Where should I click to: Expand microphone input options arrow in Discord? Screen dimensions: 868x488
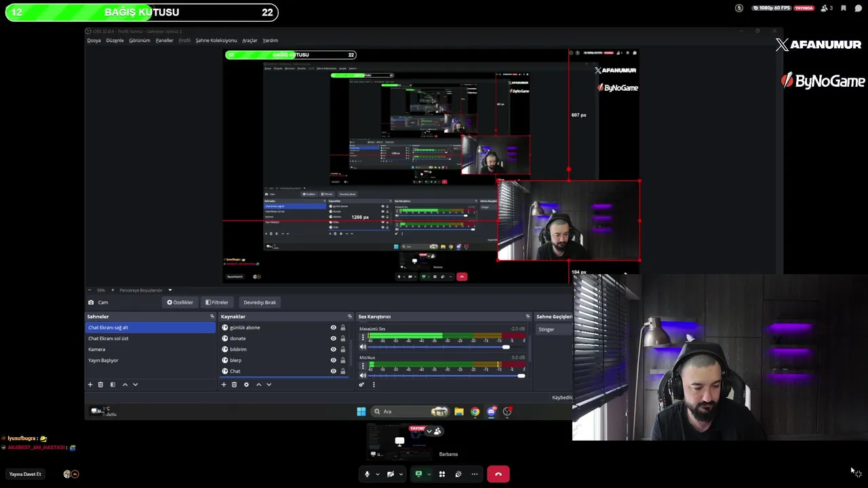(377, 474)
